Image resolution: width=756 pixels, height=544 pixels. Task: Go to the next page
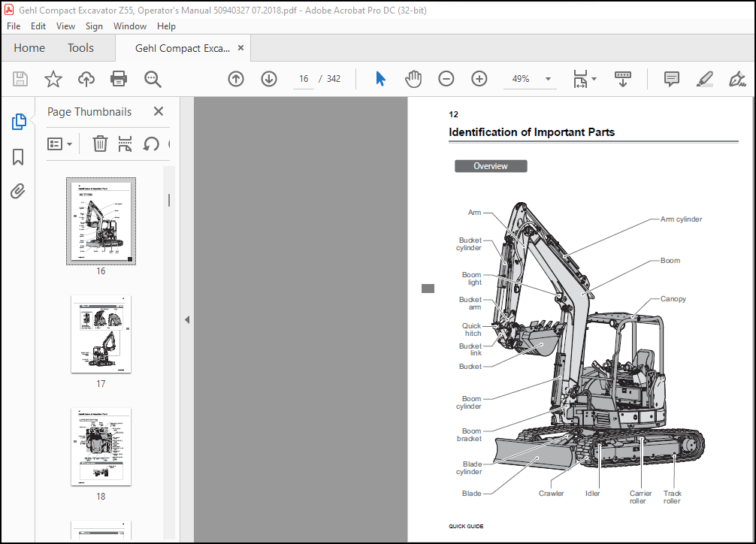click(269, 79)
